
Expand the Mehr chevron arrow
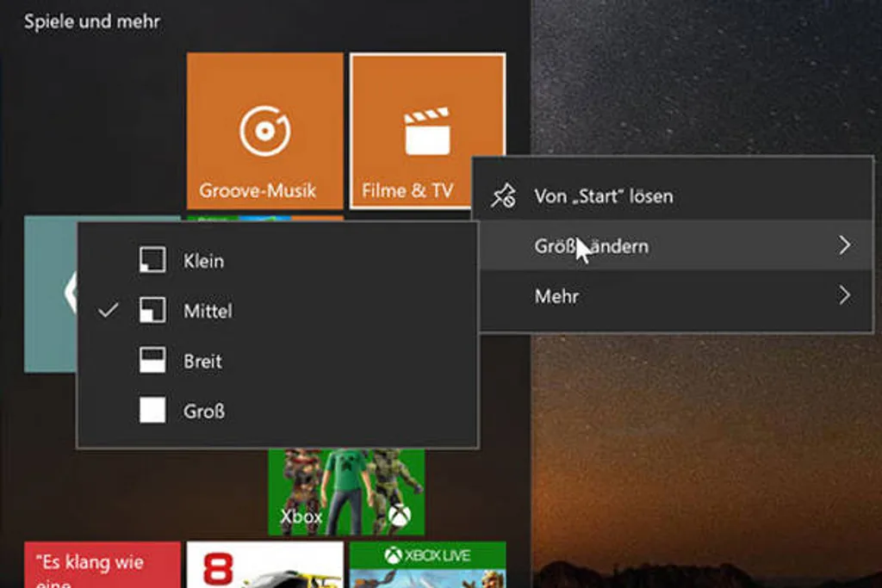[x=844, y=295]
